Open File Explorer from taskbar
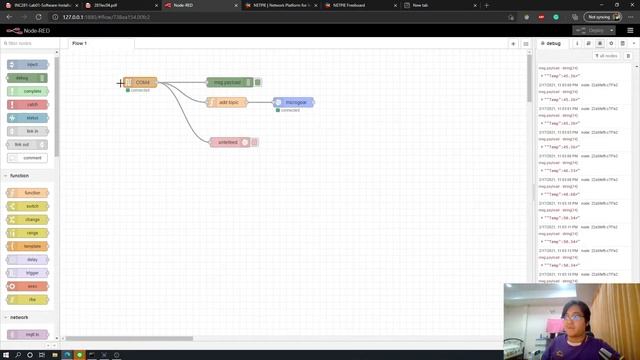The height and width of the screenshot is (360, 640). [54, 355]
